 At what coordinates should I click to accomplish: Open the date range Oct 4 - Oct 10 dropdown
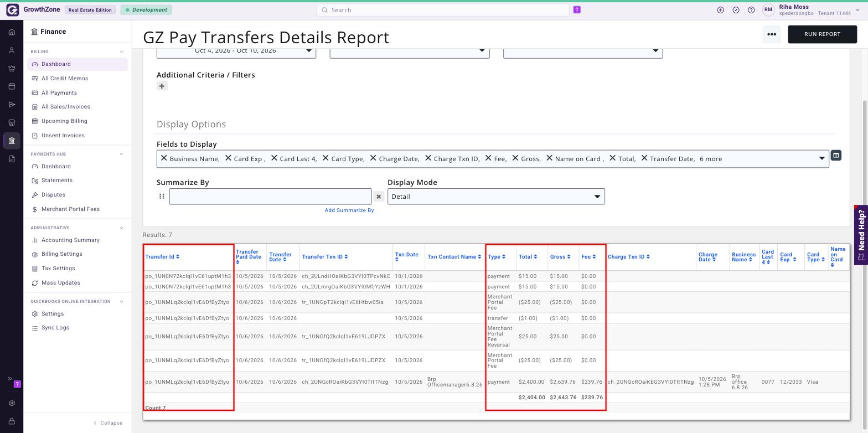point(236,53)
